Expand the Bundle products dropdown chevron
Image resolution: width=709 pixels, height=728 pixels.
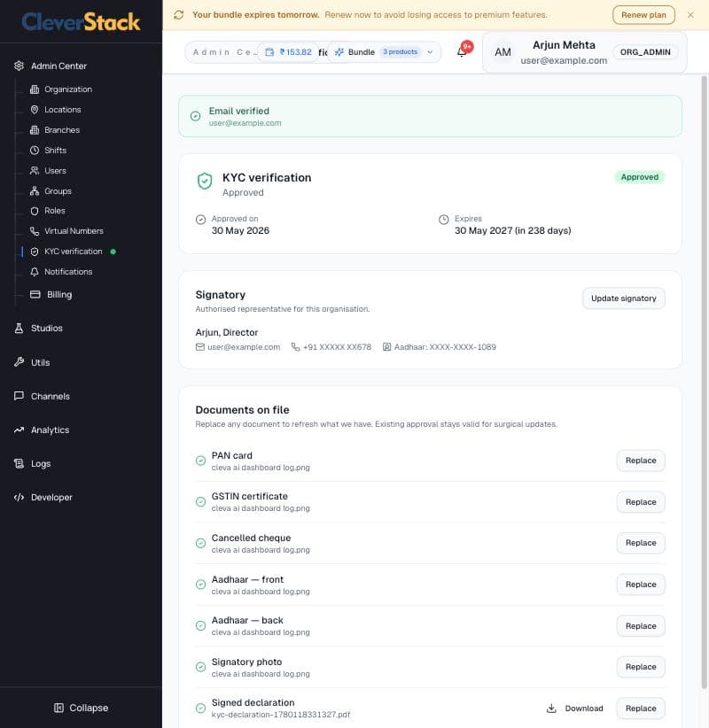(430, 52)
